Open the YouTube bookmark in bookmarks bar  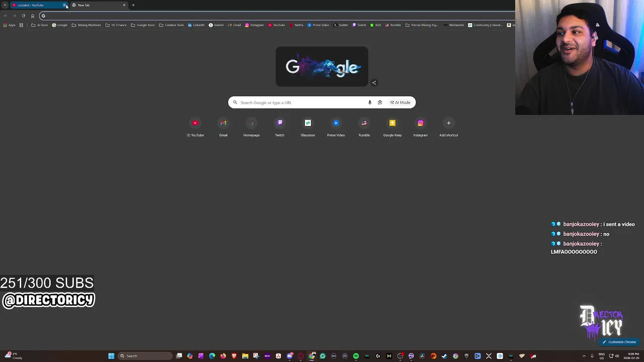pos(277,25)
